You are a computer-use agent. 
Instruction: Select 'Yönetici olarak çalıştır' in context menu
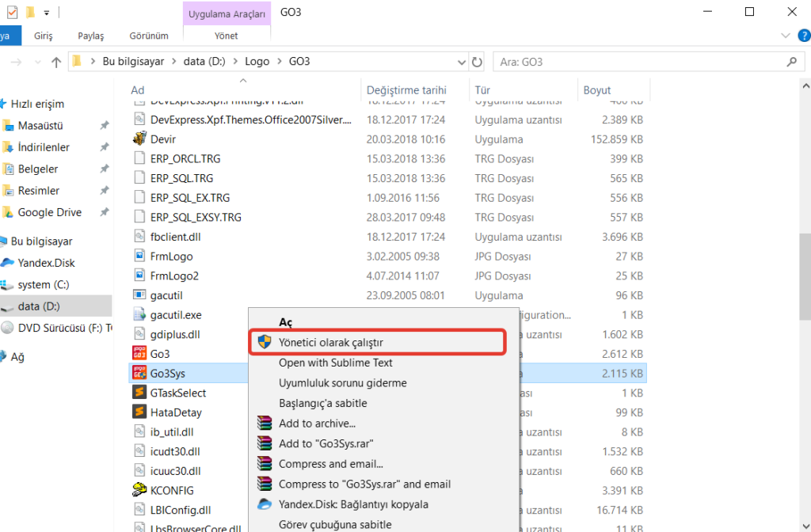[x=331, y=343]
